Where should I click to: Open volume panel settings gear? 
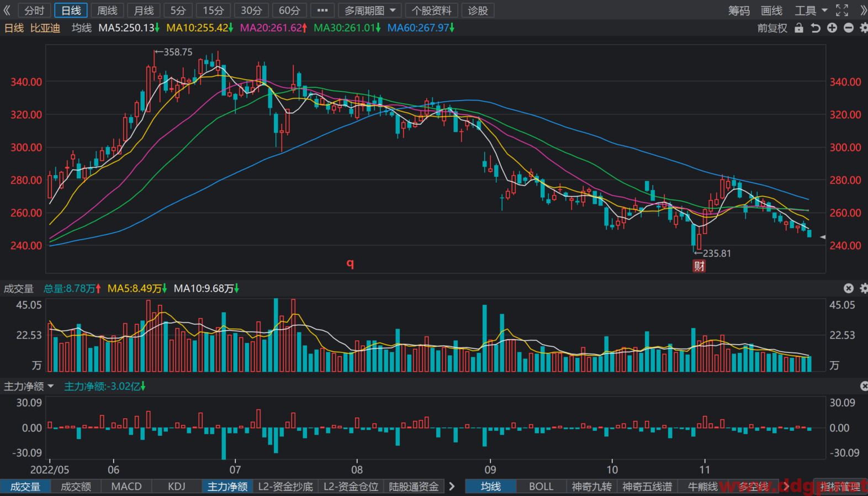(x=864, y=288)
